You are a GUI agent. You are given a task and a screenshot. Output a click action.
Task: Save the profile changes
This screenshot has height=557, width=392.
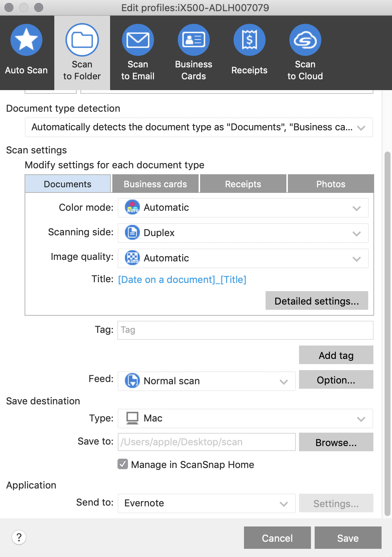point(348,538)
